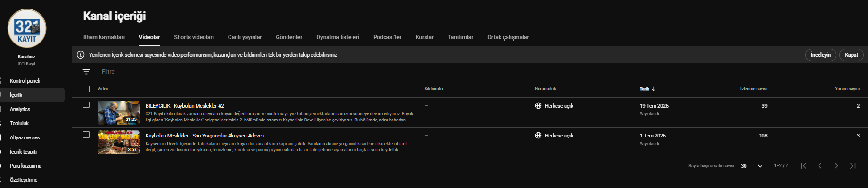This screenshot has height=188, width=868.
Task: Click the BİLEYCİLİK video description text
Action: [x=279, y=117]
